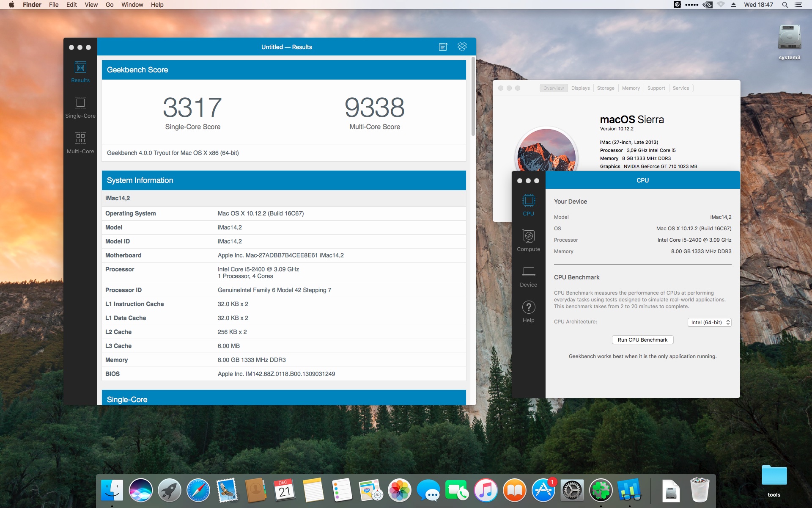
Task: Open the Geekbench Help sidebar icon
Action: (529, 307)
